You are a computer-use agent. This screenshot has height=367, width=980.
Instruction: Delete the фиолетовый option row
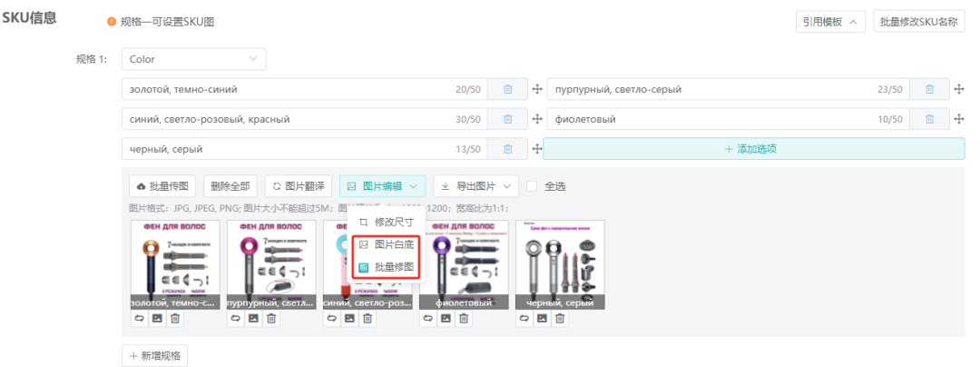929,119
